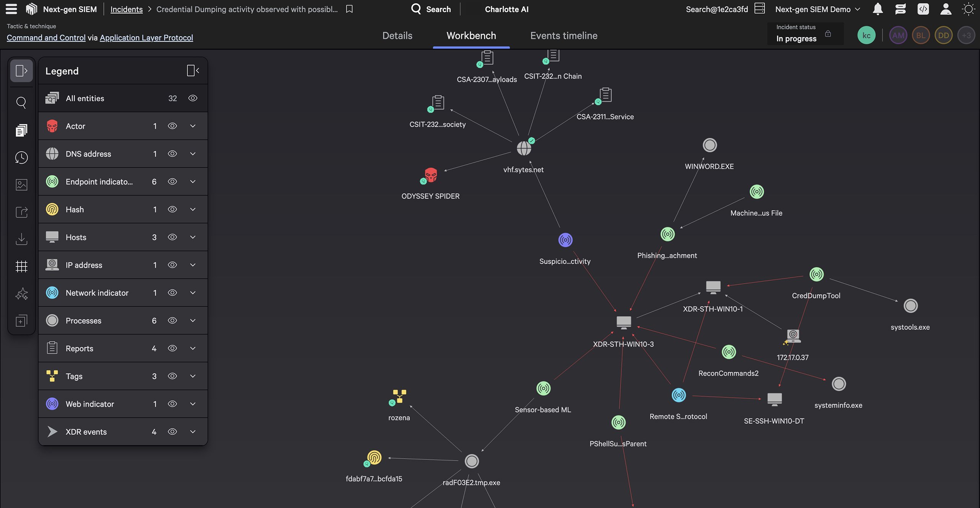Image resolution: width=980 pixels, height=508 pixels.
Task: Click the export image icon in the sidebar
Action: 21,185
